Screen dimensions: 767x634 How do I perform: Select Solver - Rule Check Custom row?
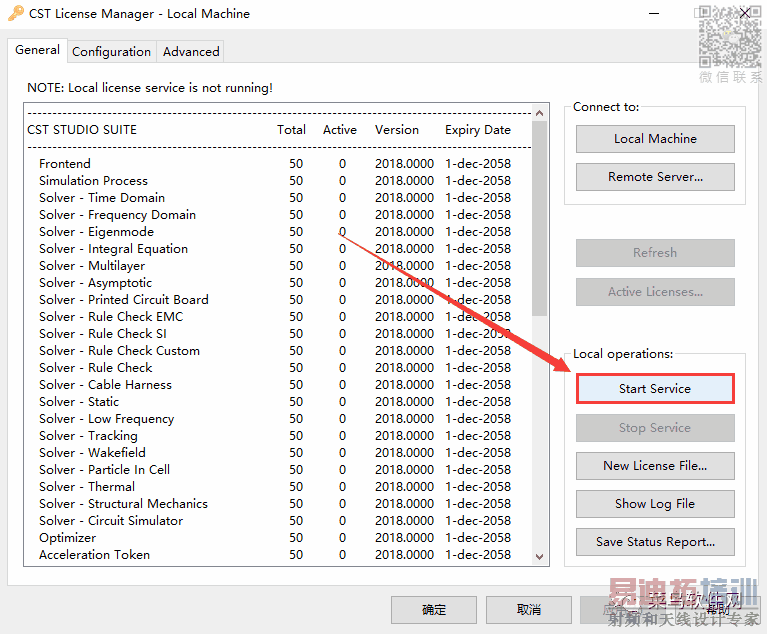point(275,351)
